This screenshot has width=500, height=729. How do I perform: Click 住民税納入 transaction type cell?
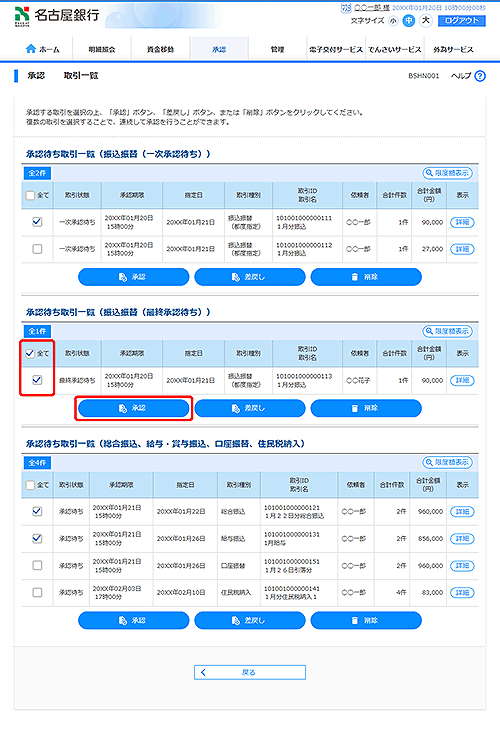click(x=236, y=592)
